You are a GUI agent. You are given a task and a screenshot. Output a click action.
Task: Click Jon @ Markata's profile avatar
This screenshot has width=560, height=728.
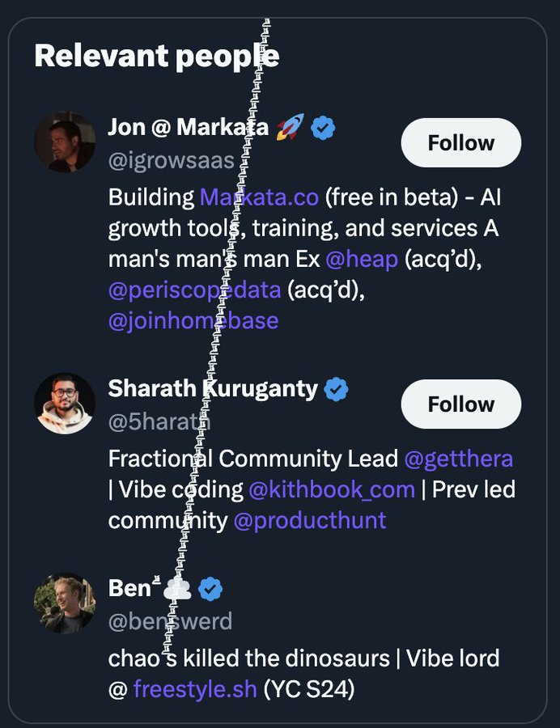tap(65, 142)
